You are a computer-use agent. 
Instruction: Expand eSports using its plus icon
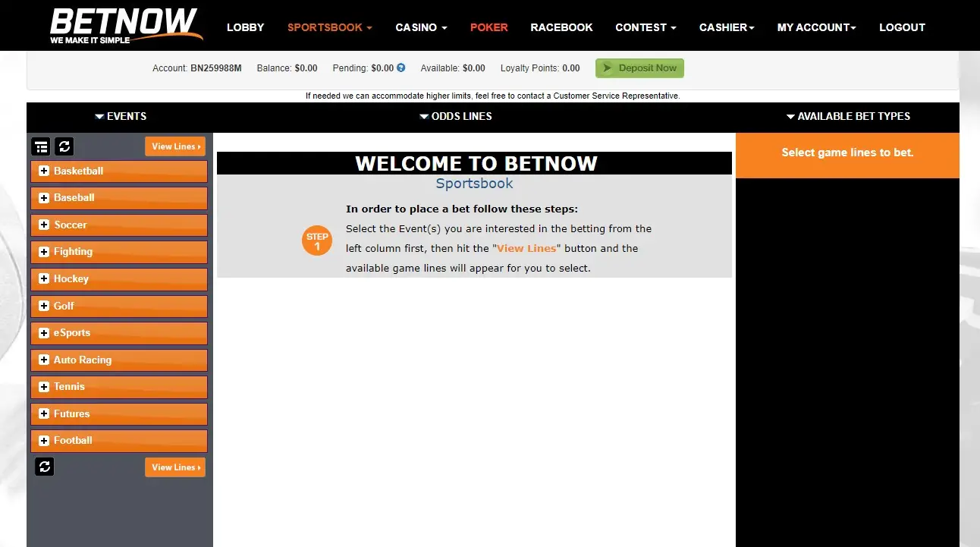(x=44, y=332)
